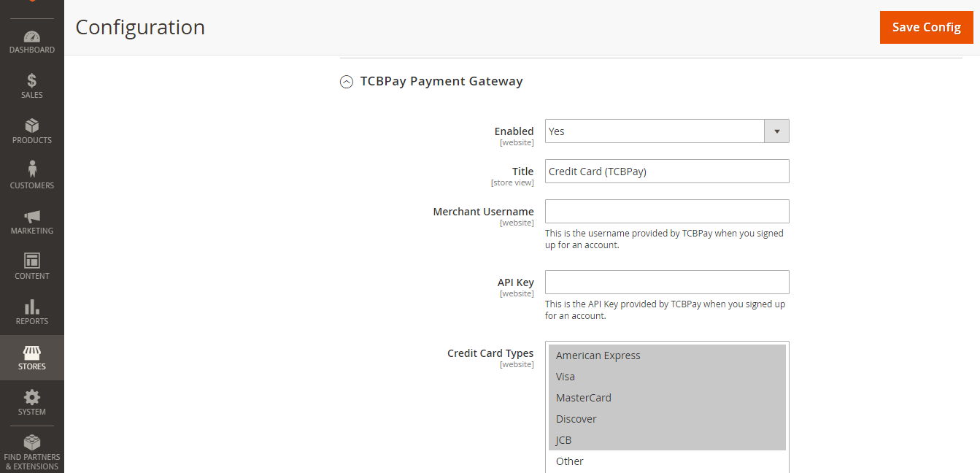The height and width of the screenshot is (473, 980).
Task: Click the API Key help text
Action: click(x=665, y=310)
